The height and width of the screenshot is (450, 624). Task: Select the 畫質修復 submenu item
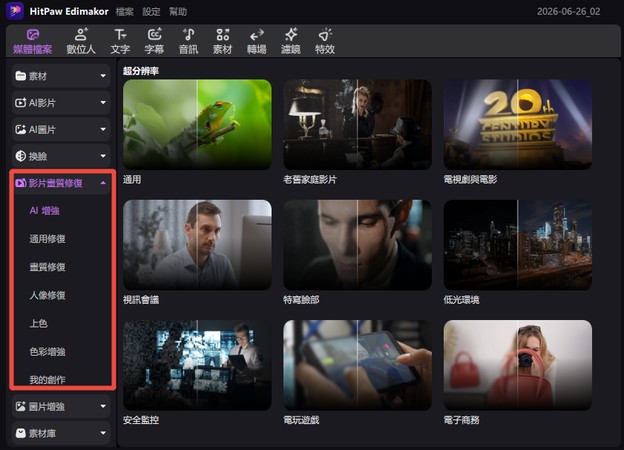coord(47,267)
